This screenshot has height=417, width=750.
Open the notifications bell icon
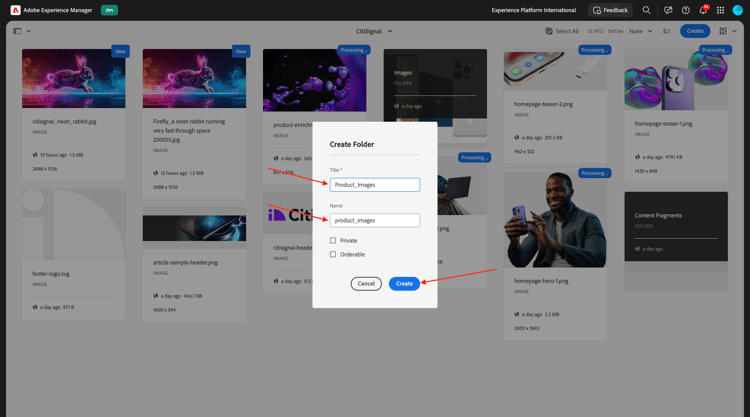pos(703,10)
